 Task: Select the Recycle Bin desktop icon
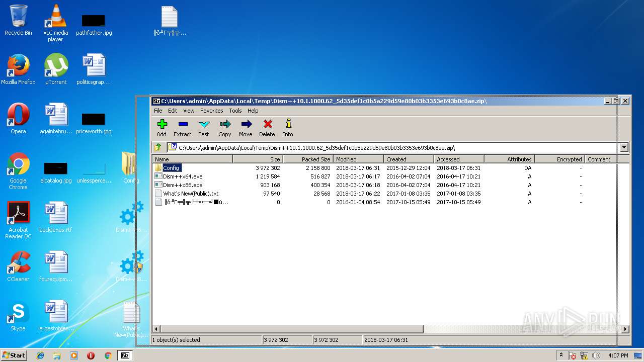(18, 20)
